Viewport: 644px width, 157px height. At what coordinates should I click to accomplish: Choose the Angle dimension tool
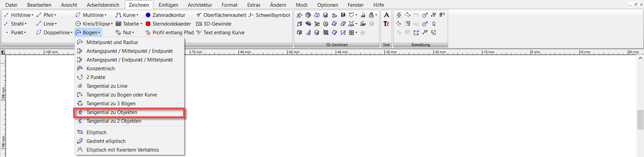(416, 33)
